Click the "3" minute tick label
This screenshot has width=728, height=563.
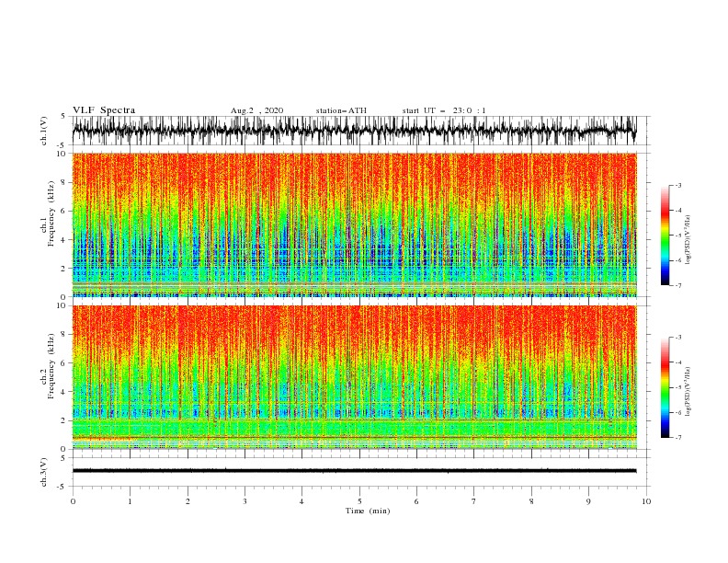[x=245, y=501]
